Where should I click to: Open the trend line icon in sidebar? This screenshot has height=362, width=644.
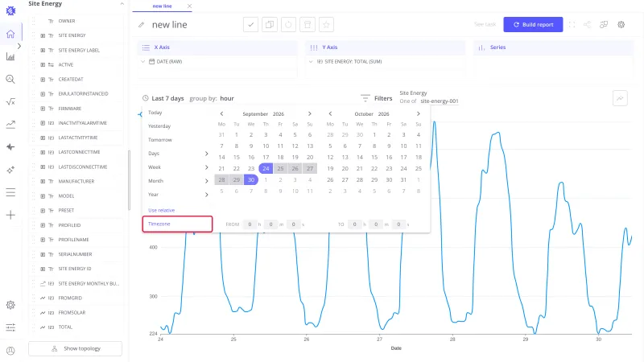coord(10,125)
